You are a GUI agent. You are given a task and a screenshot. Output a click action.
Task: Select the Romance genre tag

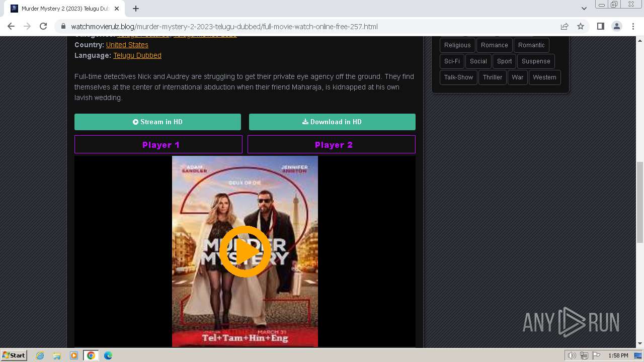pos(494,45)
